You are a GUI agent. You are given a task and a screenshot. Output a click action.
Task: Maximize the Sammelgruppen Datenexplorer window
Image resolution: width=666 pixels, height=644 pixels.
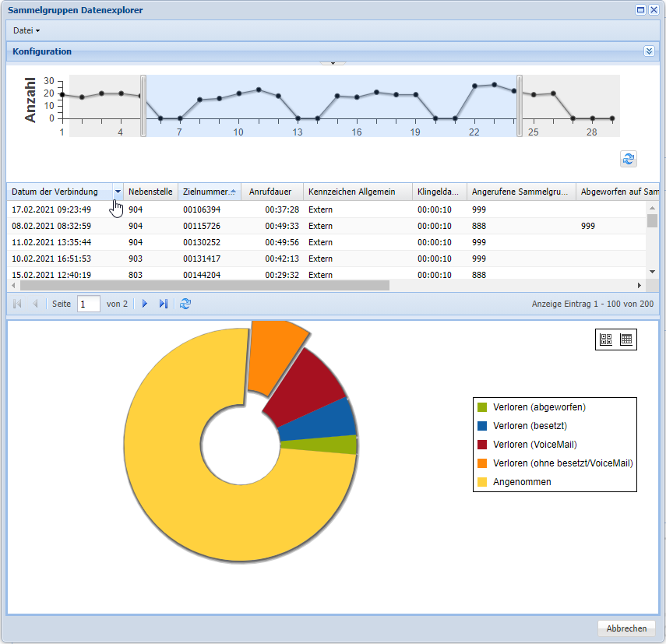[640, 10]
